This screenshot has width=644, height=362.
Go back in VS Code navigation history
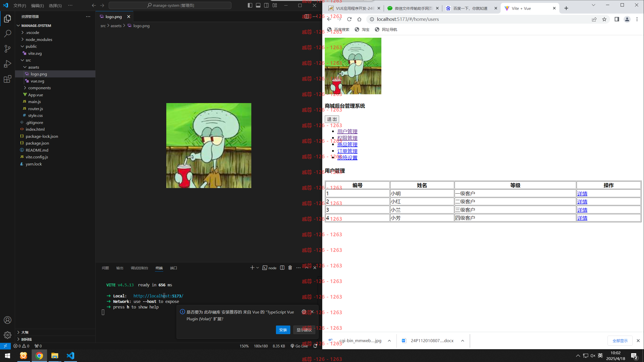(94, 5)
